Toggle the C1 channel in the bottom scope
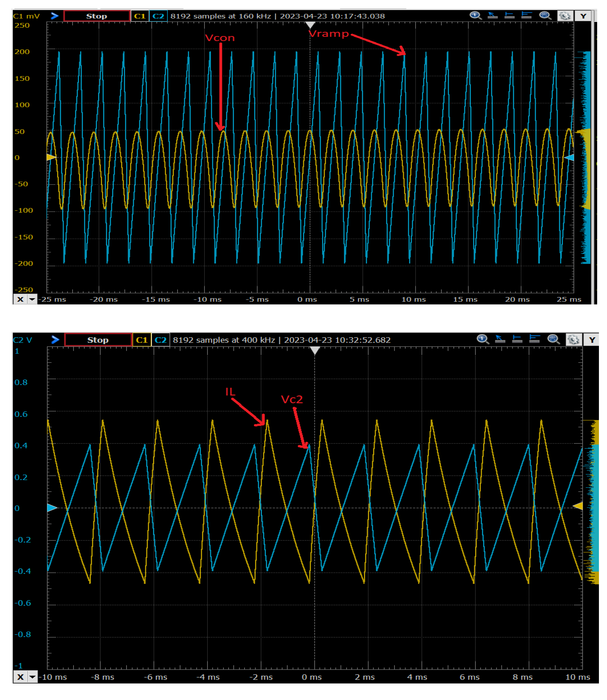Image resolution: width=607 pixels, height=700 pixels. pos(142,340)
